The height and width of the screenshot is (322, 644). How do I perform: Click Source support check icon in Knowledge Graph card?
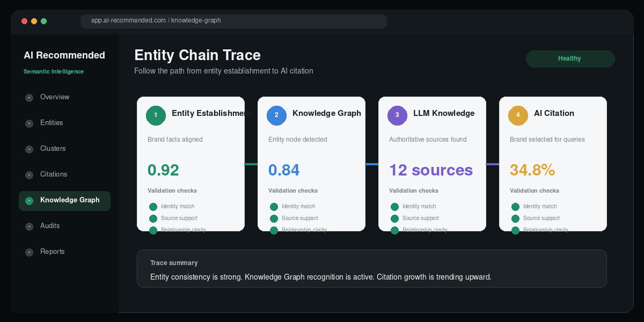tap(274, 218)
